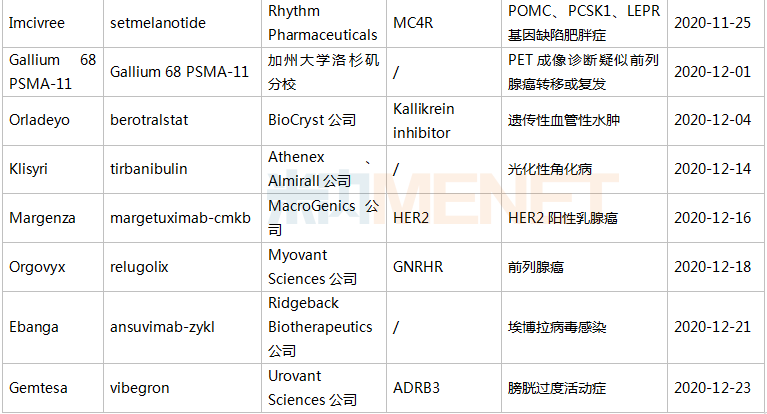Viewport: 767px width, 414px height.
Task: Select the date 2020-12-23
Action: pyautogui.click(x=712, y=388)
